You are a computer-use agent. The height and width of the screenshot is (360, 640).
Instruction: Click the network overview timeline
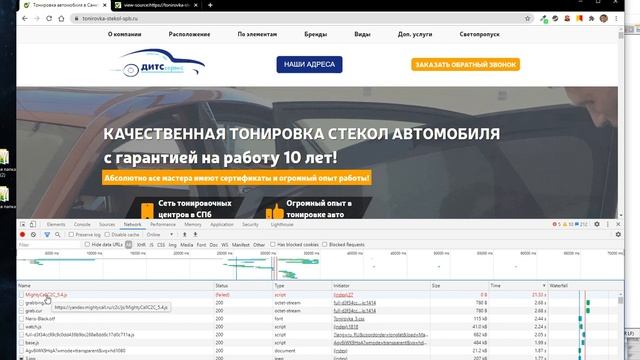click(320, 265)
